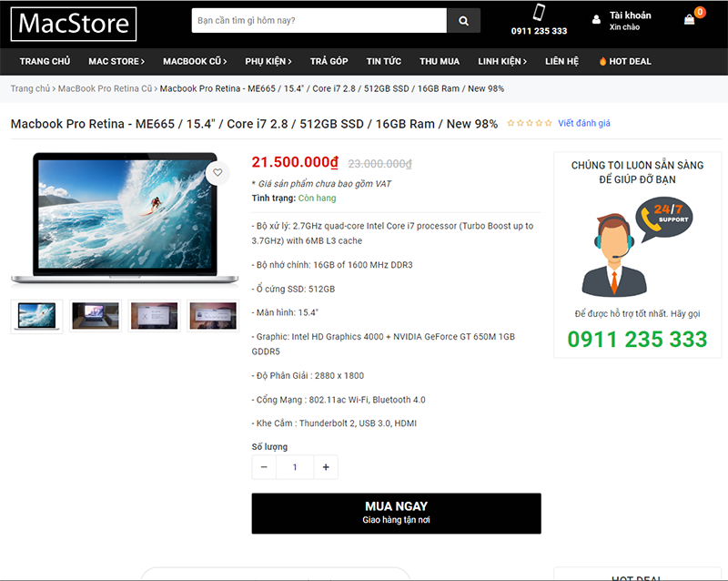This screenshot has width=728, height=581.
Task: Go to TIN TỨC section
Action: pos(383,61)
